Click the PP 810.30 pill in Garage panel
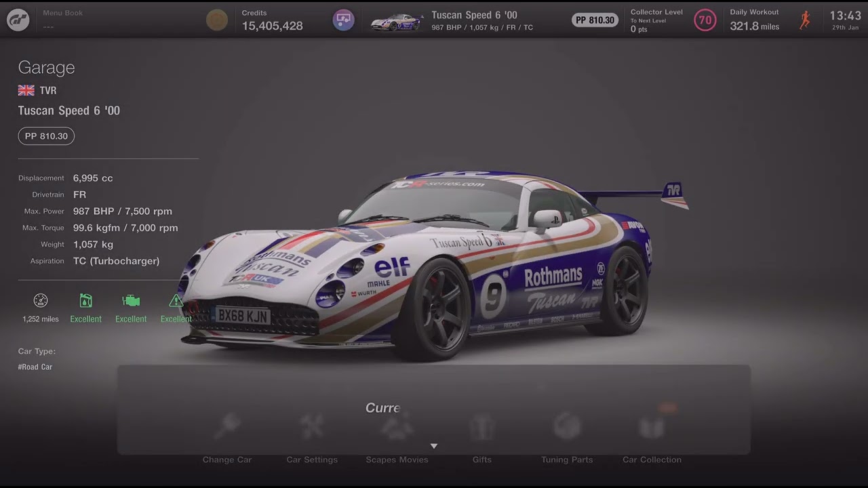Viewport: 868px width, 488px height. tap(46, 136)
